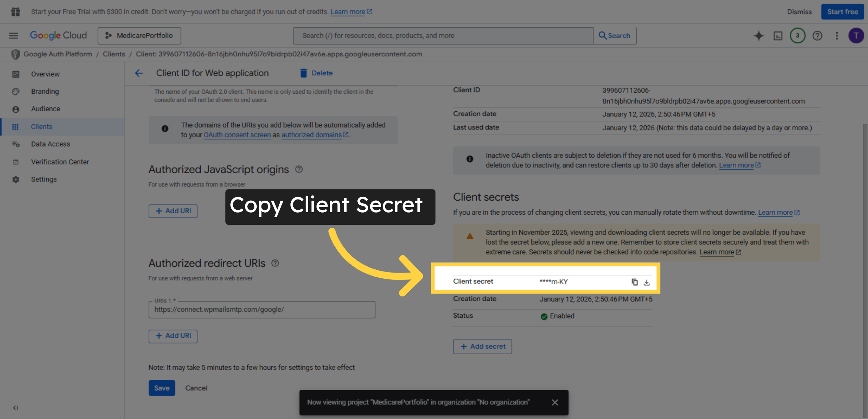Open the Cloud Shell terminal
The width and height of the screenshot is (868, 419).
778,35
